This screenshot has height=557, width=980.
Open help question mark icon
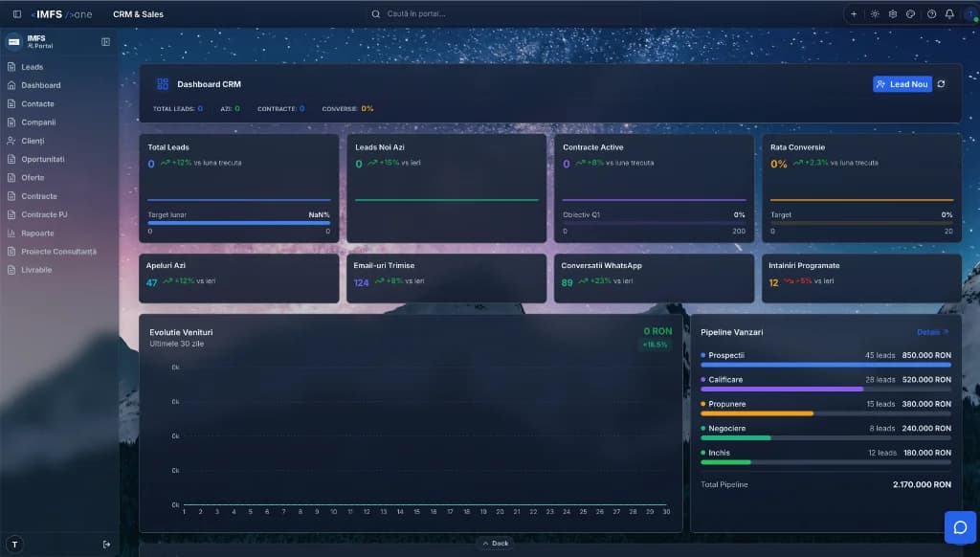click(931, 13)
